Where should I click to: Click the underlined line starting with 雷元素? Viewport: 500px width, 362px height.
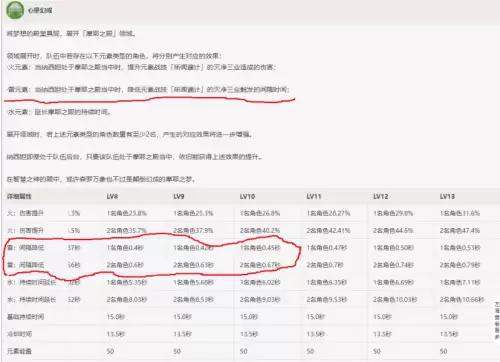pyautogui.click(x=148, y=90)
